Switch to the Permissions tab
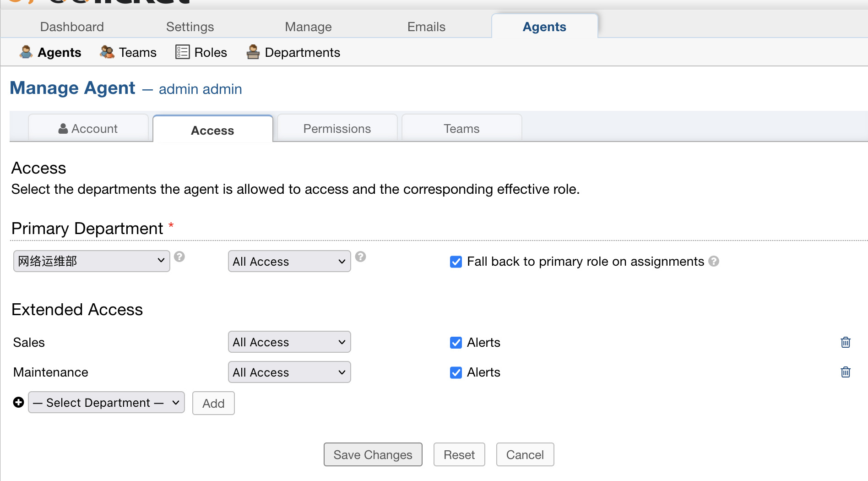This screenshot has width=868, height=481. pyautogui.click(x=337, y=129)
